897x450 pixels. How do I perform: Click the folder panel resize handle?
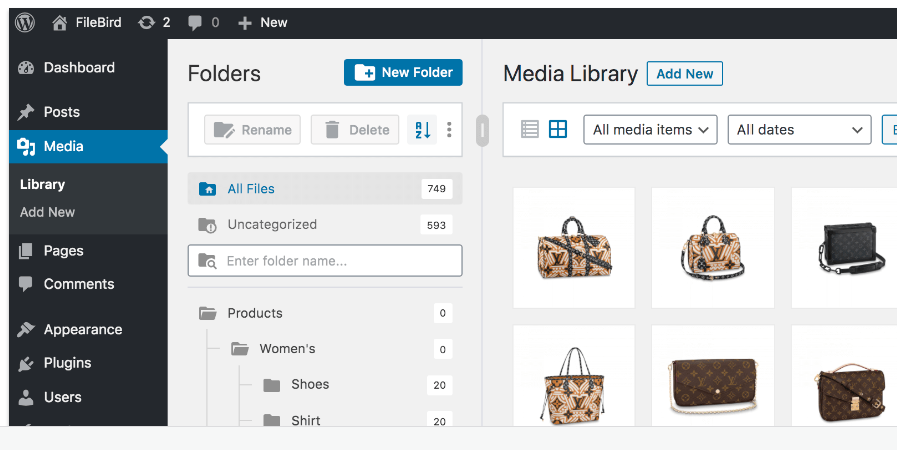pyautogui.click(x=482, y=130)
